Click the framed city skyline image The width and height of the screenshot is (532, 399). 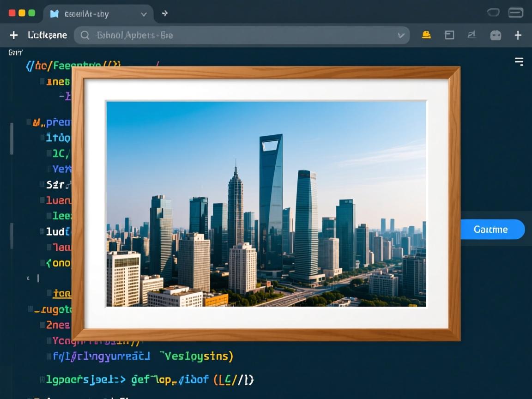[266, 204]
